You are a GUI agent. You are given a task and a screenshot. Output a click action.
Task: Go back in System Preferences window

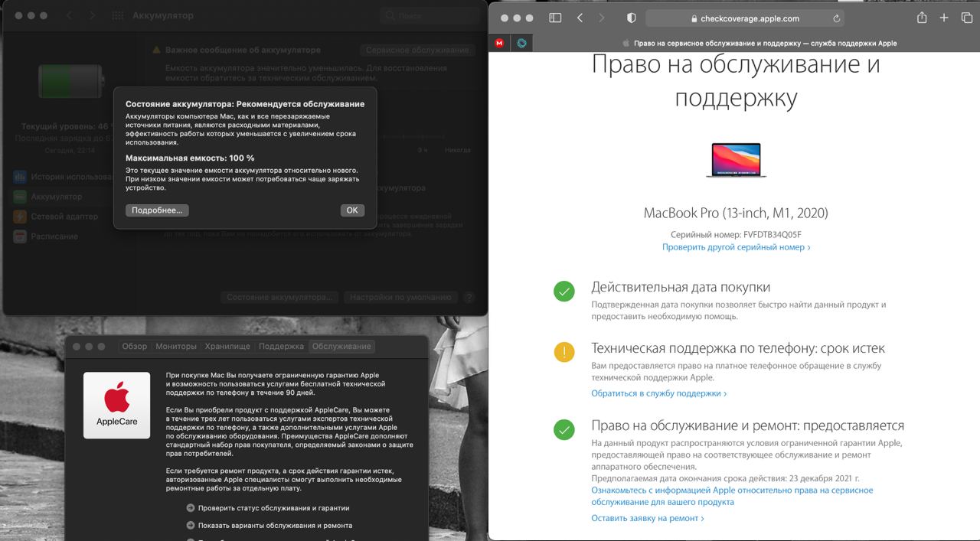tap(68, 15)
